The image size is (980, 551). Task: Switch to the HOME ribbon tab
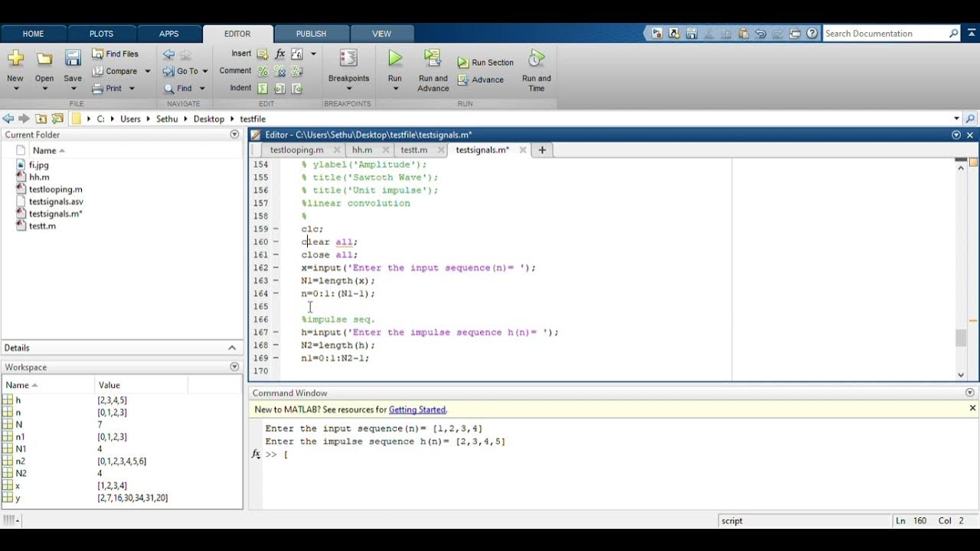pyautogui.click(x=33, y=34)
